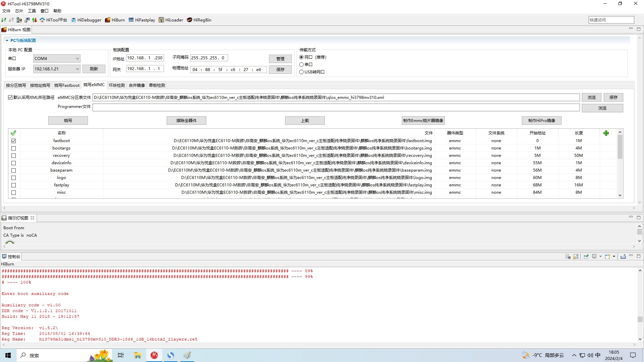Toggle console scroll lock
The height and width of the screenshot is (362, 644).
coord(576,256)
